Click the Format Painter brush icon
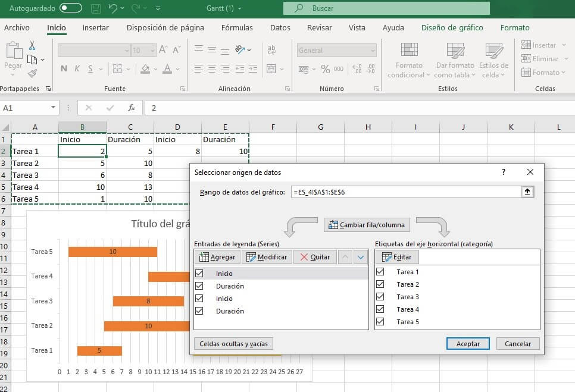575x392 pixels. [32, 73]
